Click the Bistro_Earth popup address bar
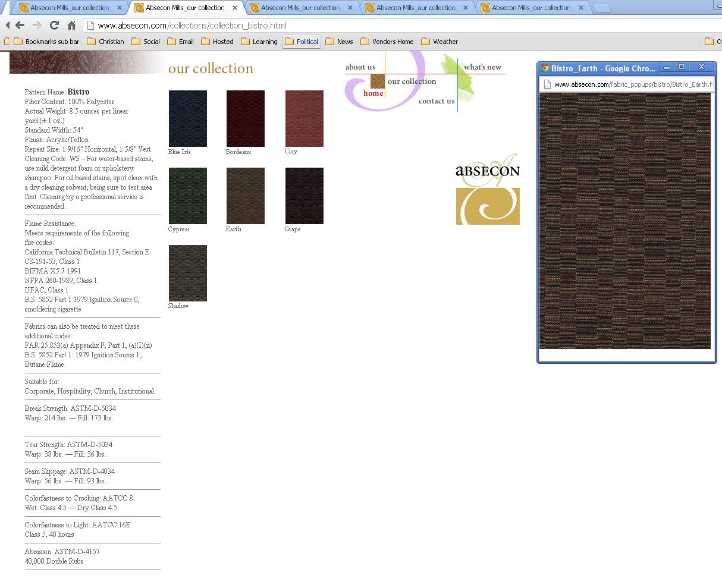 (x=626, y=84)
